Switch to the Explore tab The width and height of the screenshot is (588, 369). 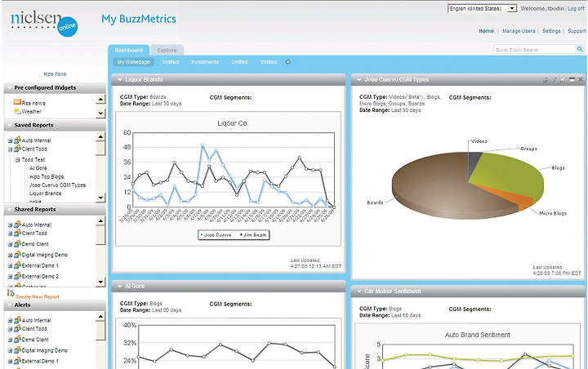(x=167, y=50)
